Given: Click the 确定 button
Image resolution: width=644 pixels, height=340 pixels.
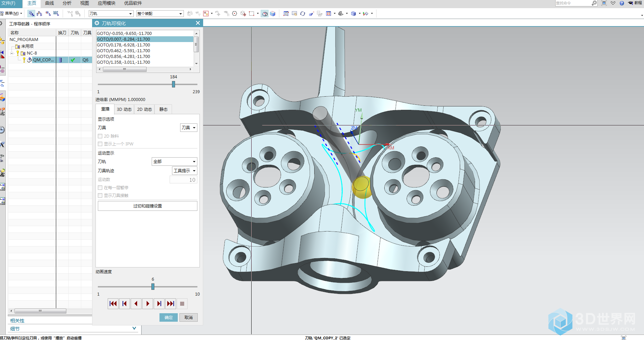Looking at the screenshot, I should pyautogui.click(x=169, y=318).
